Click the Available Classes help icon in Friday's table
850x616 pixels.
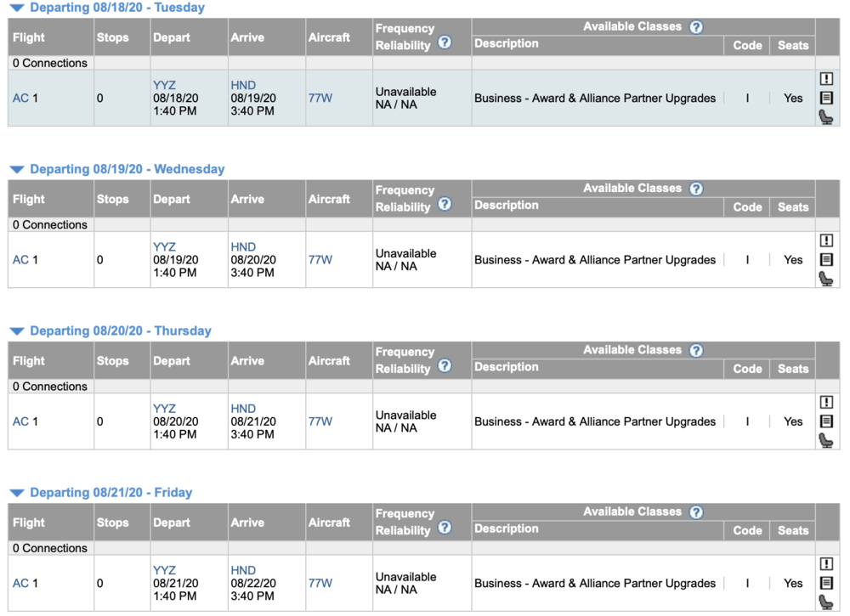click(x=696, y=512)
